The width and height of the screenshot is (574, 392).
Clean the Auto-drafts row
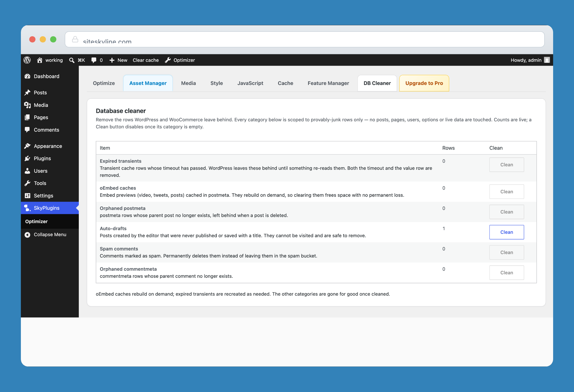(506, 232)
